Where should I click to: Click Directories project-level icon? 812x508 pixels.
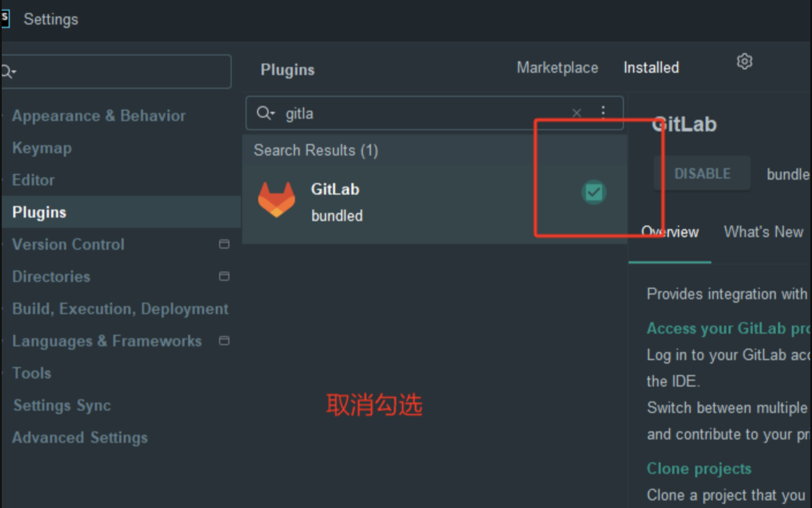[224, 276]
